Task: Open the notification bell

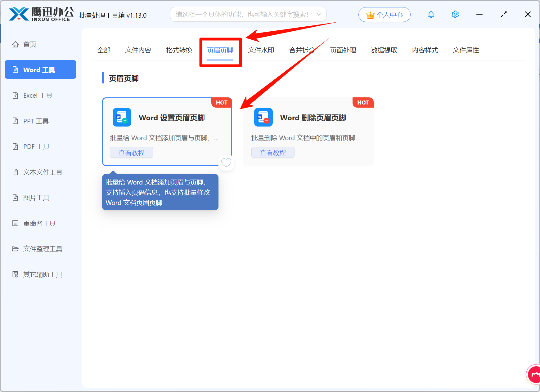Action: pos(431,14)
